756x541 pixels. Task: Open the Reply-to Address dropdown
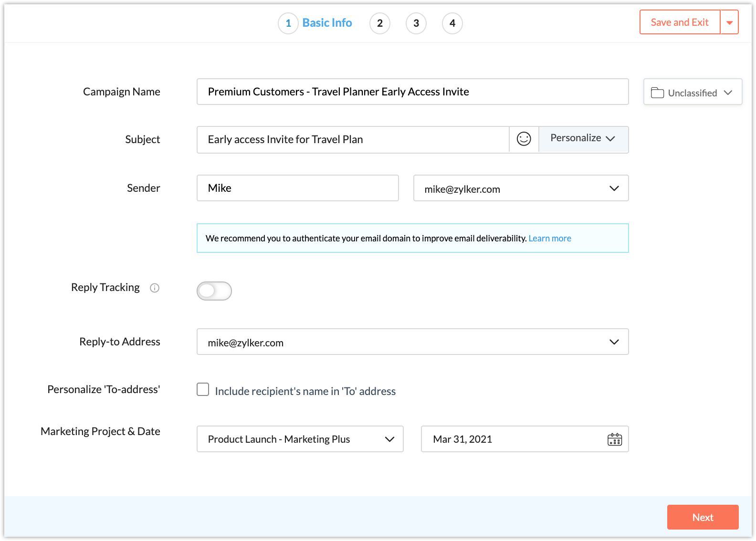point(614,342)
